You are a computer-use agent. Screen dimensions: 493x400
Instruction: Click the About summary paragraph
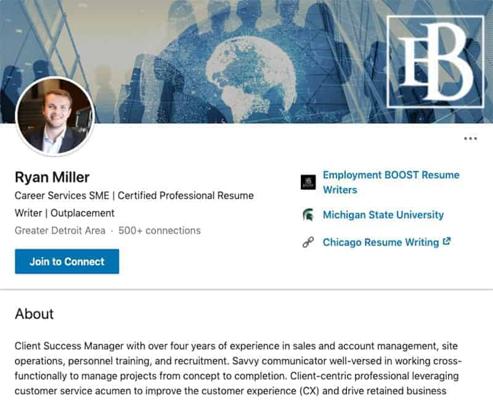coord(238,368)
